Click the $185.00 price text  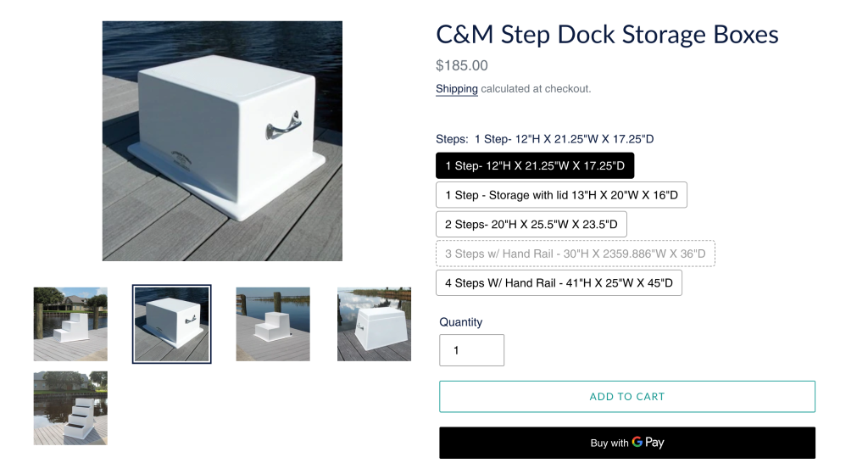pyautogui.click(x=462, y=65)
